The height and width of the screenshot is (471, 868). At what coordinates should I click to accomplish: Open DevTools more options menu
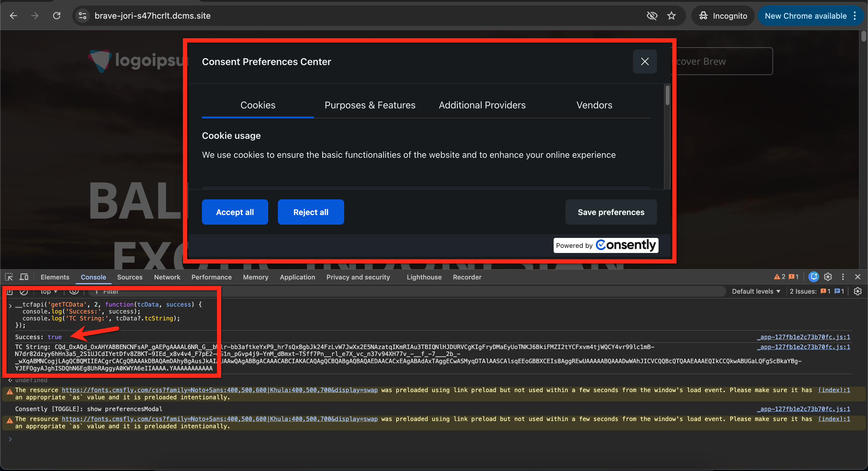click(x=843, y=277)
